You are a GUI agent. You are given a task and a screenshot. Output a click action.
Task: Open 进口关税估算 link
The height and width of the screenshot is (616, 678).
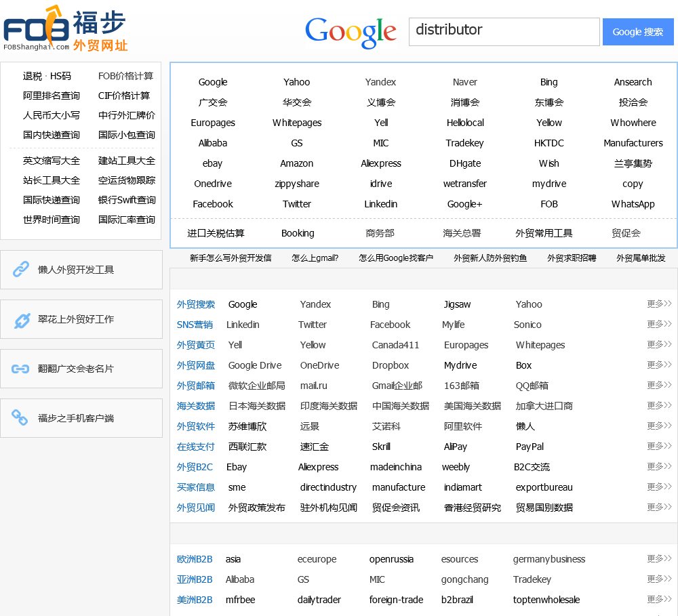pyautogui.click(x=216, y=233)
